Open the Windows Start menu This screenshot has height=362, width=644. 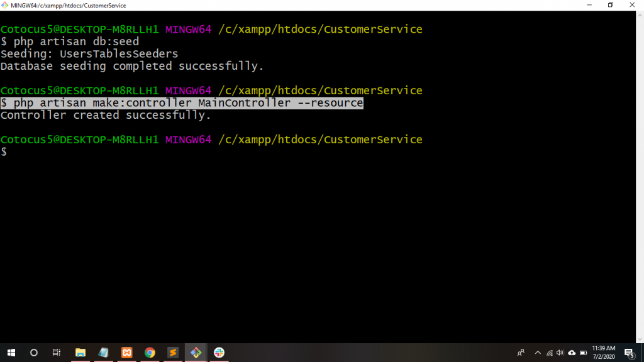pyautogui.click(x=11, y=353)
